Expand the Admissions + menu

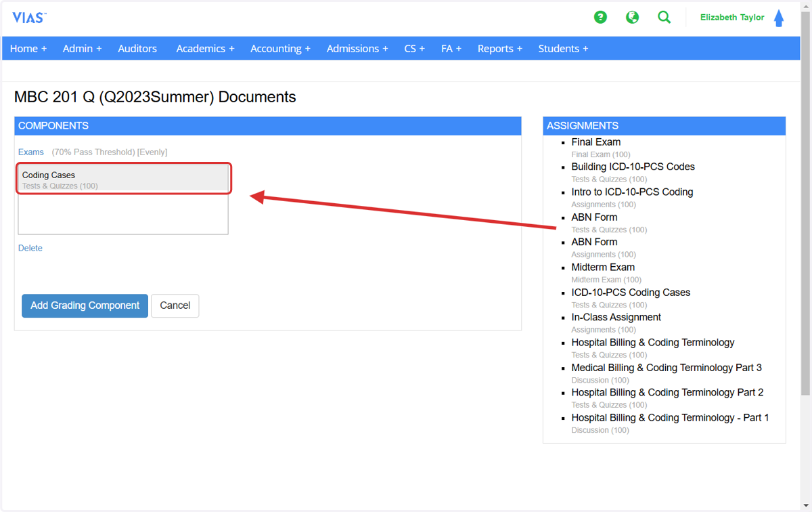click(357, 49)
